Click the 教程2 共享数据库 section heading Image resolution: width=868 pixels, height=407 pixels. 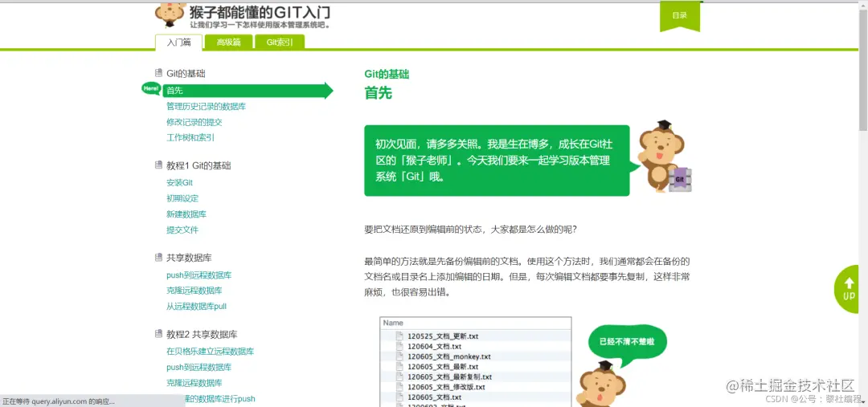click(x=202, y=334)
